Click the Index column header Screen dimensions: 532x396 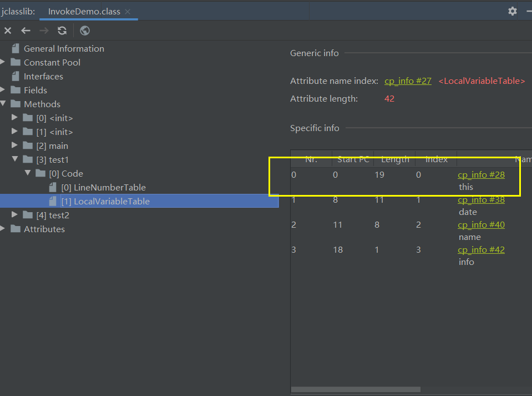(x=437, y=159)
